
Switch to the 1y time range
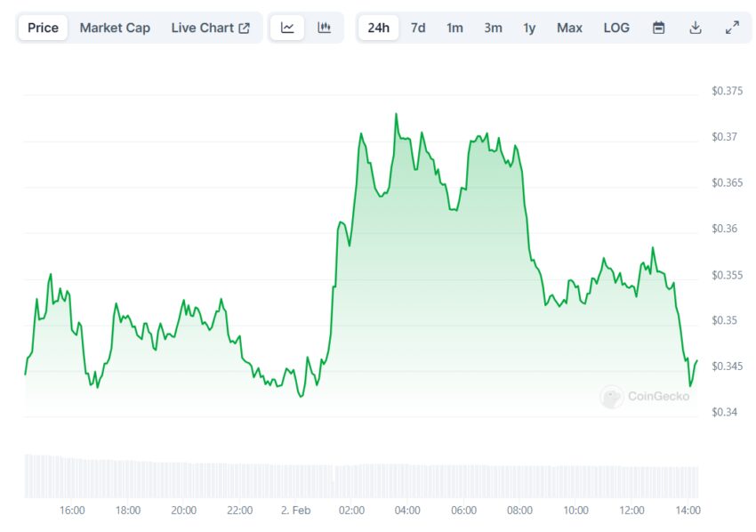coord(529,28)
